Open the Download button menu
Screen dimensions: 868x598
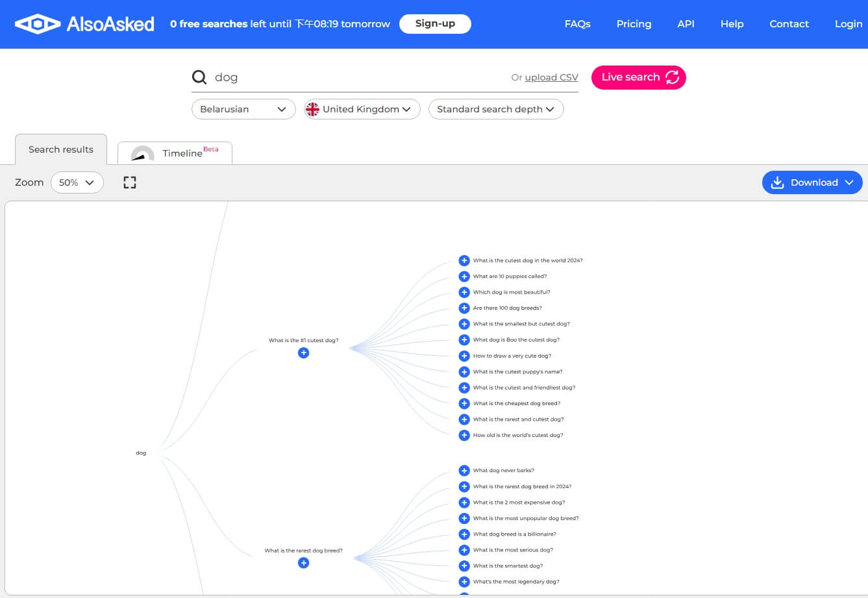[x=812, y=182]
